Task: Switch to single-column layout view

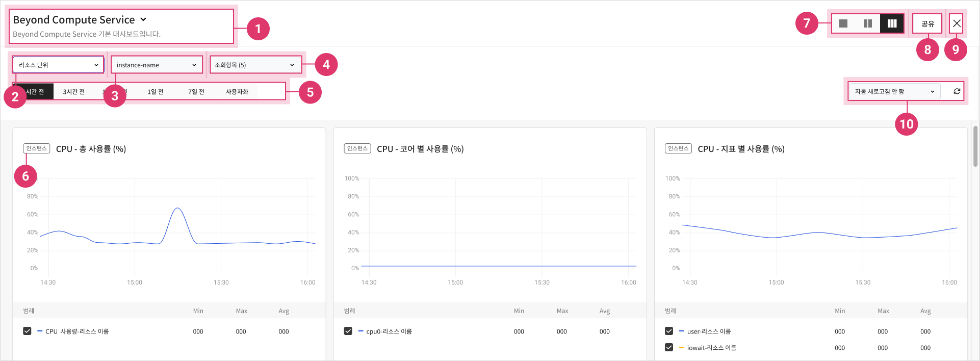Action: (843, 23)
